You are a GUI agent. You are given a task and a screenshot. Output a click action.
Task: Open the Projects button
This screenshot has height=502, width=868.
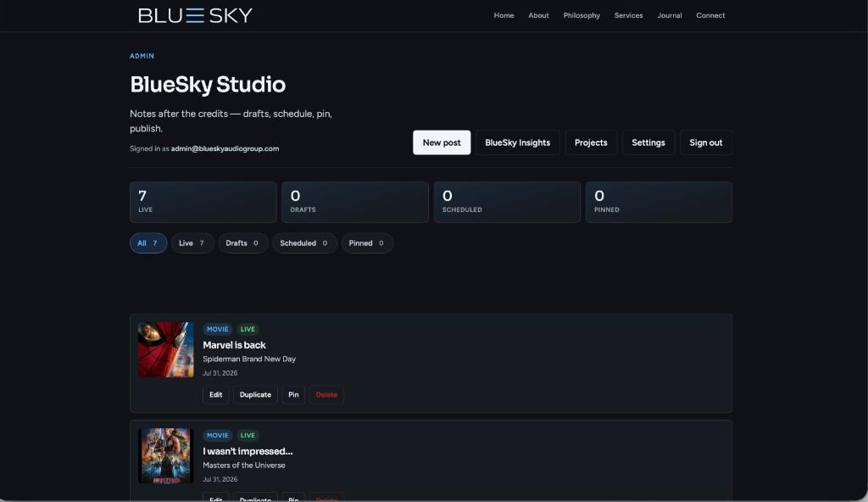(x=591, y=142)
